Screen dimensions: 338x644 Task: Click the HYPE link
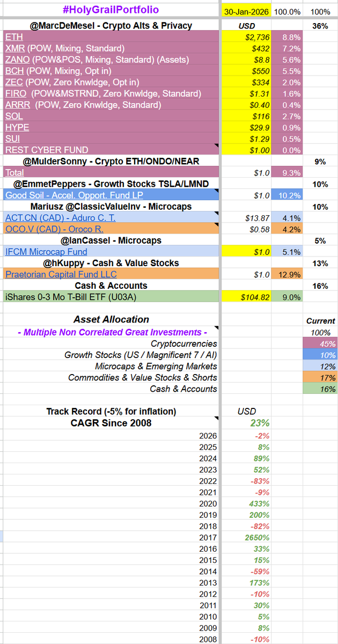pos(17,127)
